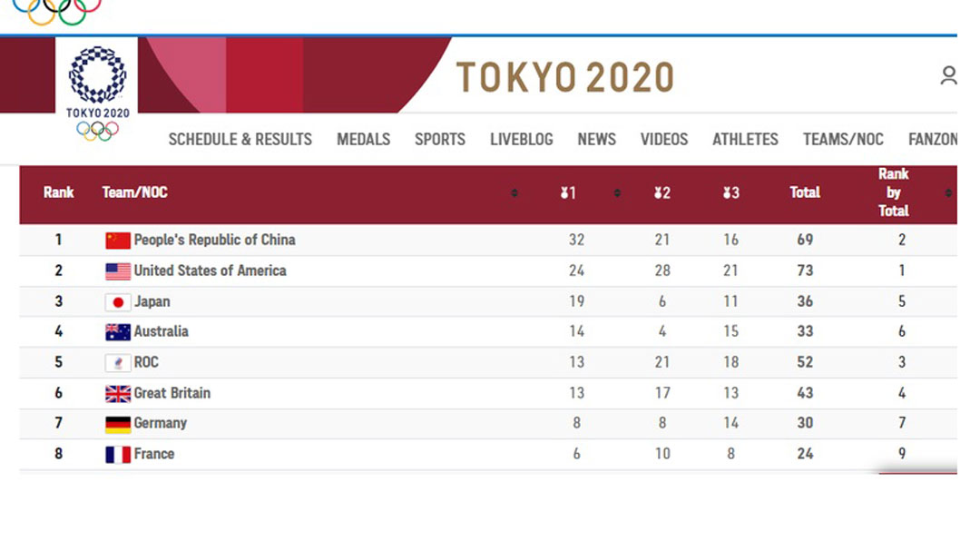
Task: Sort table by Team/NOC sort arrows
Action: tap(514, 192)
